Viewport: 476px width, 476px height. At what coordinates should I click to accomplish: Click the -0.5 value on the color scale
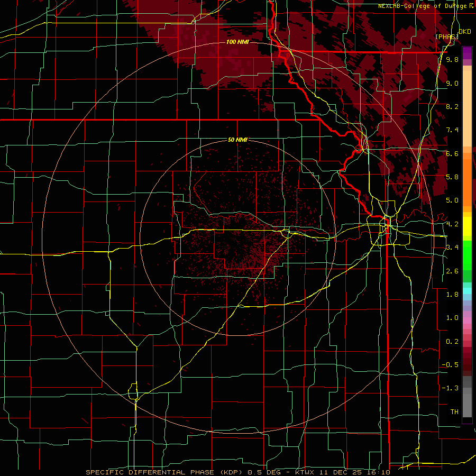[450, 365]
